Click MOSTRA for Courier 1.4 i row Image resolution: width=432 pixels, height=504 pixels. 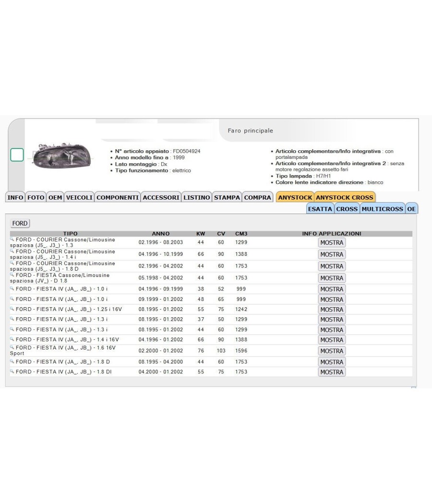(332, 254)
